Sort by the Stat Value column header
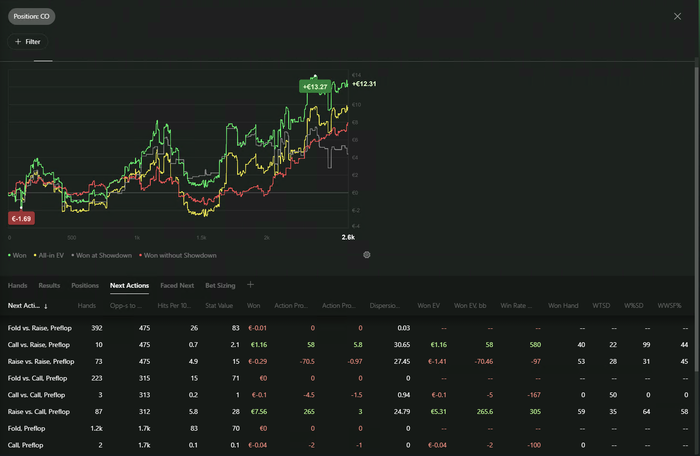The width and height of the screenshot is (700, 456). pyautogui.click(x=219, y=305)
